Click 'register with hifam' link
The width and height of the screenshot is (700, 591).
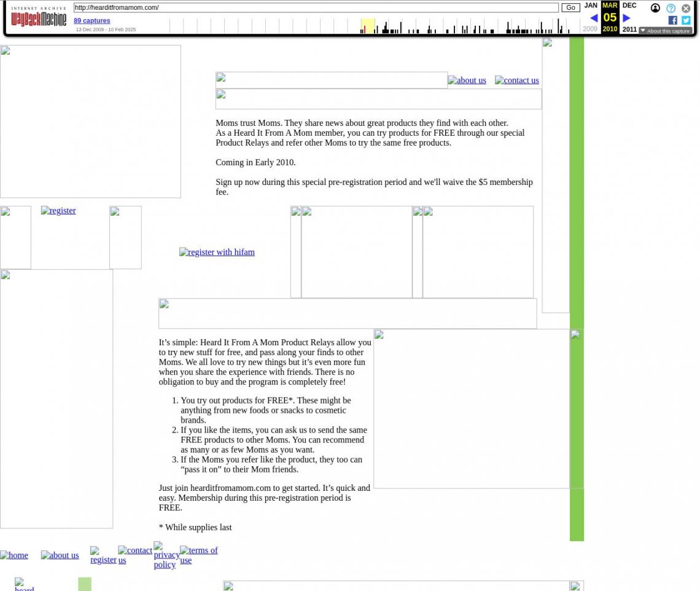pos(217,252)
